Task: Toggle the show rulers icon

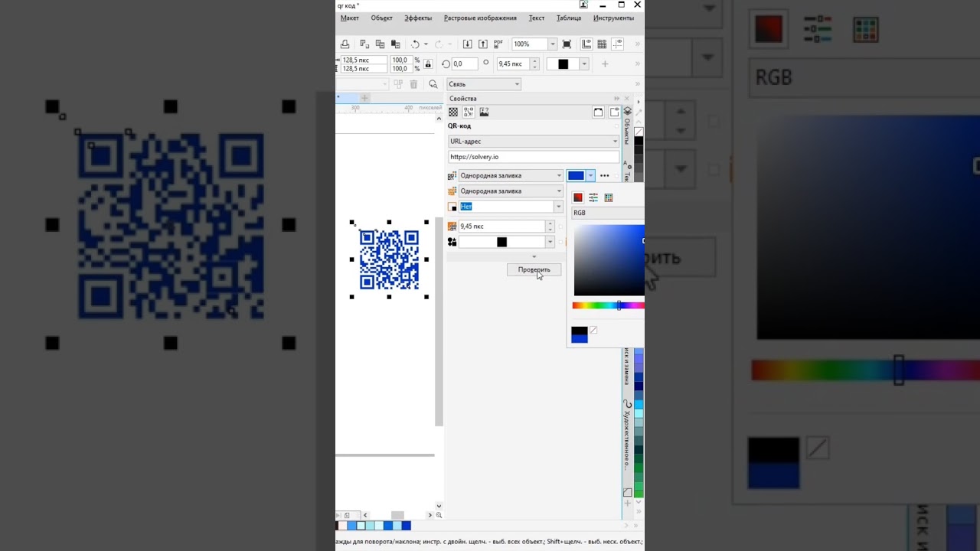Action: [x=586, y=44]
